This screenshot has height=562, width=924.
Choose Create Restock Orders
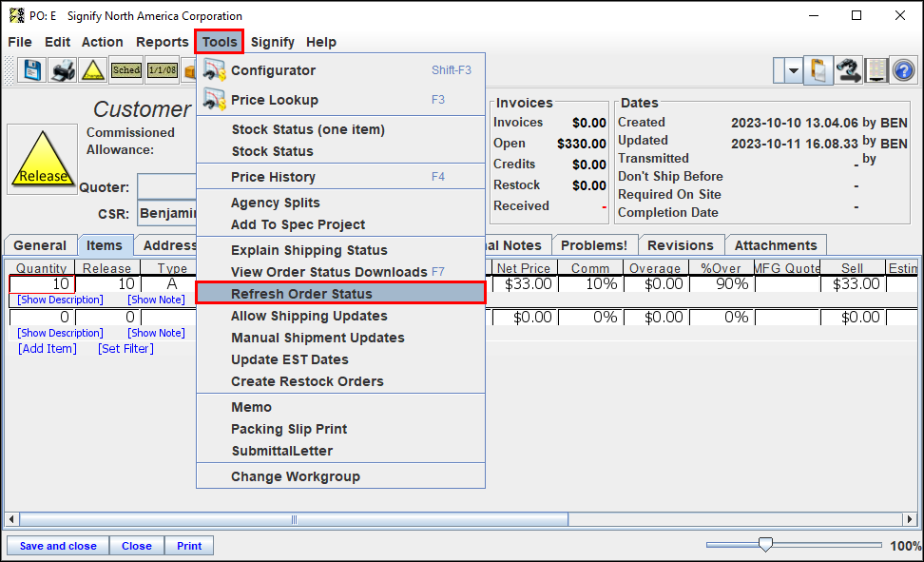coord(340,381)
